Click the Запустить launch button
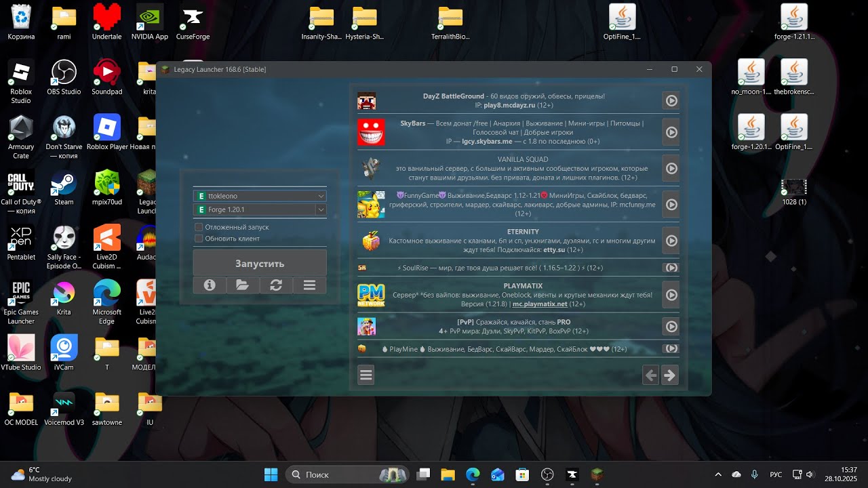 click(x=260, y=263)
